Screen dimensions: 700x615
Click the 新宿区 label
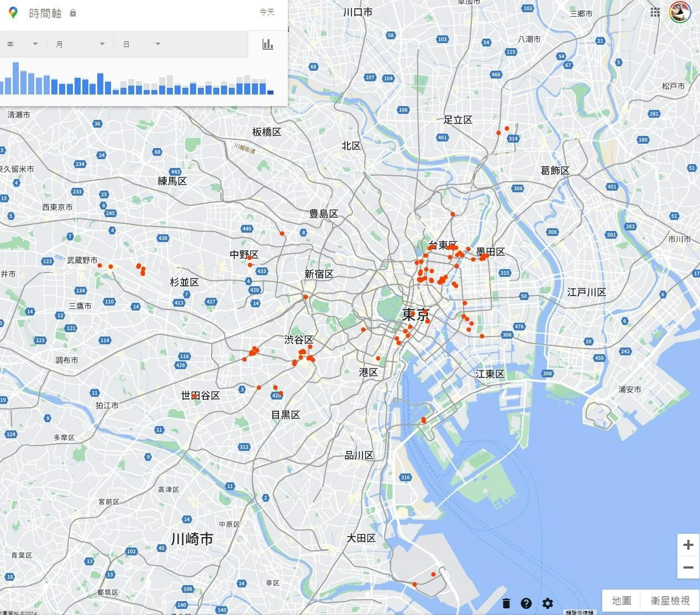(x=319, y=274)
